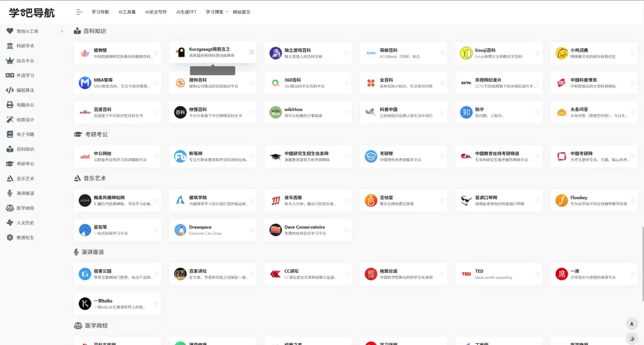Select 百科知识 in the sidebar
The image size is (644, 345).
pyautogui.click(x=25, y=149)
